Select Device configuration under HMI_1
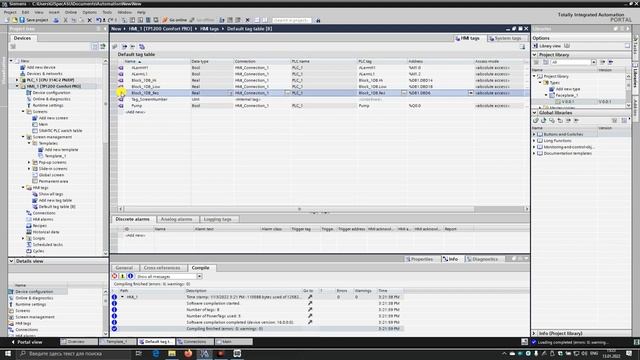Image resolution: width=640 pixels, height=360 pixels. [51, 93]
